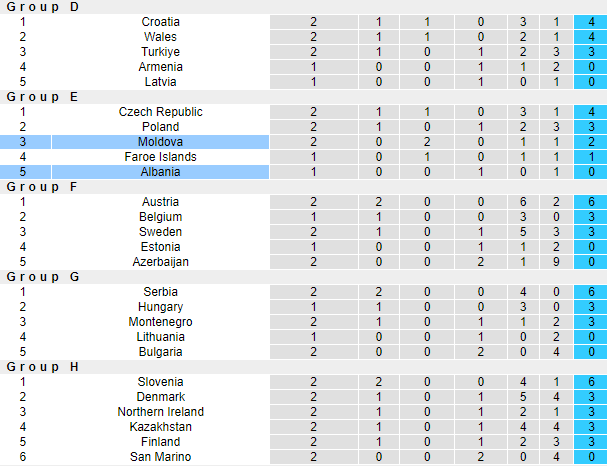Viewport: 607px width, 466px height.
Task: Click on the Wales team name
Action: [x=160, y=37]
